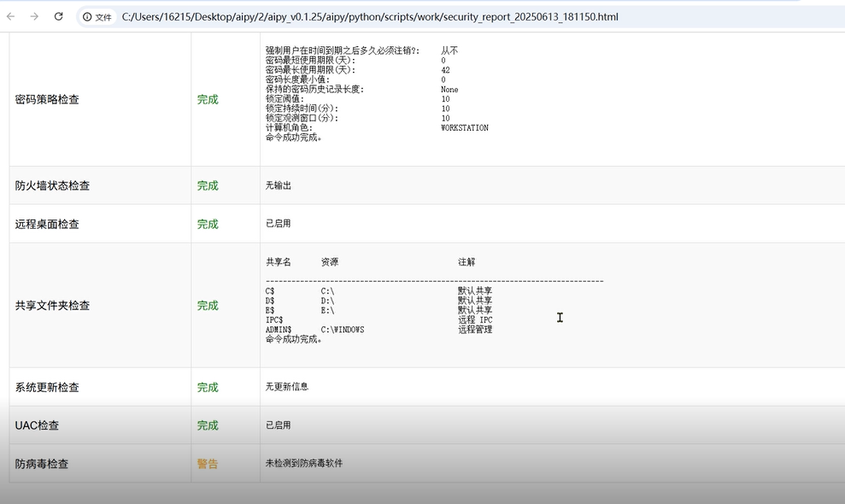The width and height of the screenshot is (845, 504).
Task: Click the D$ share name
Action: point(270,301)
